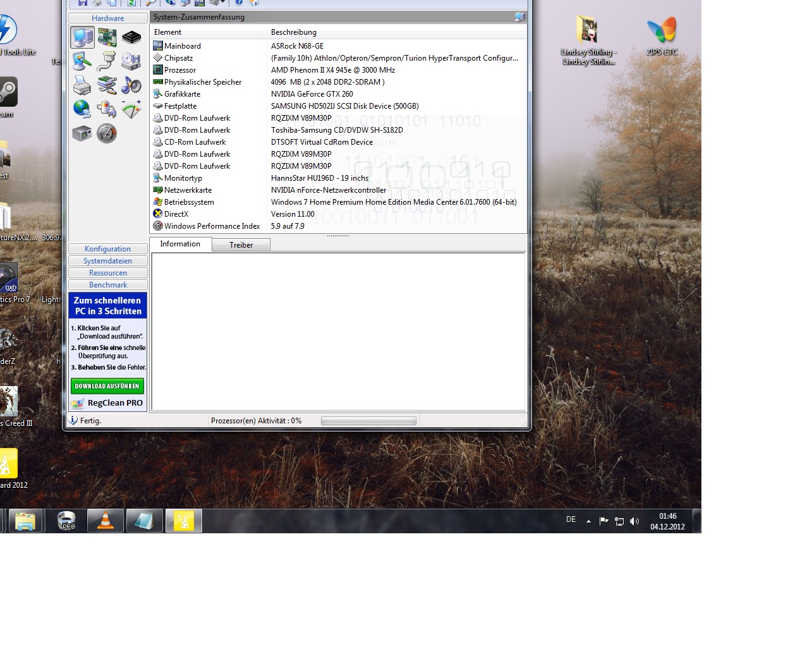Image resolution: width=812 pixels, height=647 pixels.
Task: Select the System Summary computer icon
Action: click(x=82, y=37)
